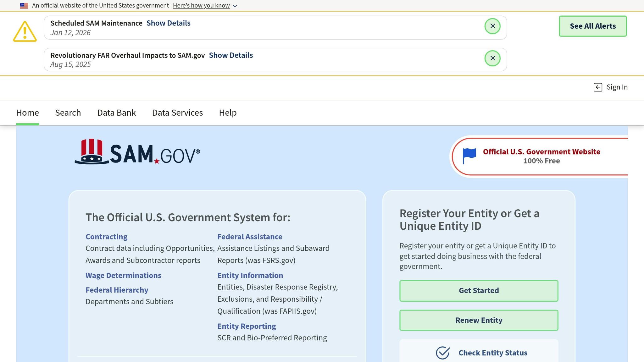Click the arrow icon next to Sign In
Image resolution: width=644 pixels, height=362 pixels.
coord(597,87)
